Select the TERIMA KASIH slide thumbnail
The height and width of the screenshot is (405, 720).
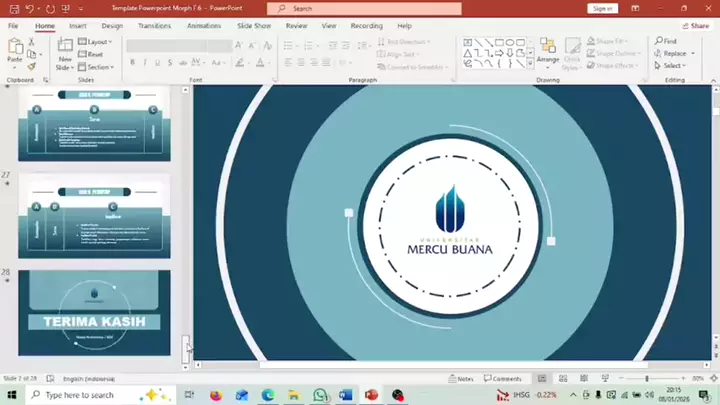(x=94, y=313)
